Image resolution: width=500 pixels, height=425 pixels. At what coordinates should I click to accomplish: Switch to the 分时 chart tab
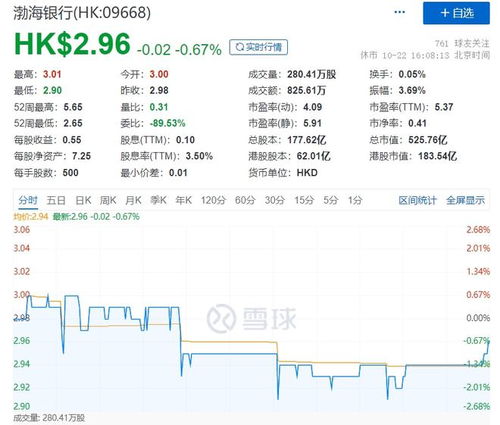coord(28,200)
